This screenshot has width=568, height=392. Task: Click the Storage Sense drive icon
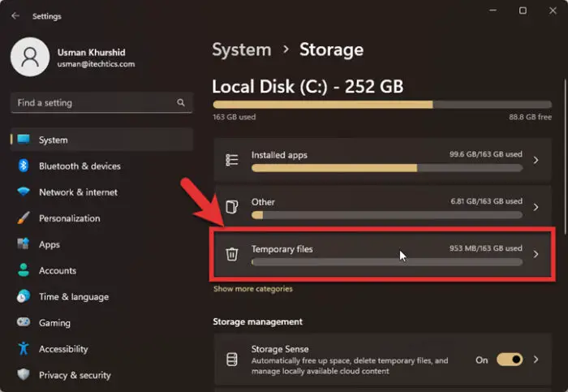232,360
